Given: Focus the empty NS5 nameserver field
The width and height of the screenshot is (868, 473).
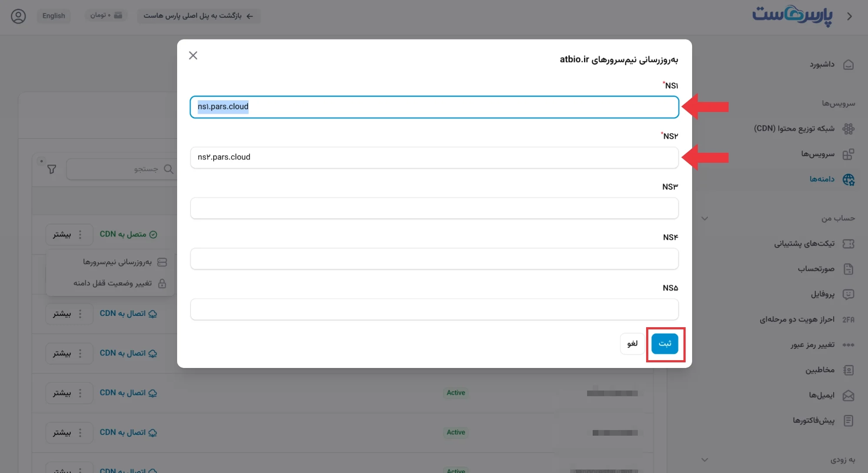Looking at the screenshot, I should pos(434,309).
